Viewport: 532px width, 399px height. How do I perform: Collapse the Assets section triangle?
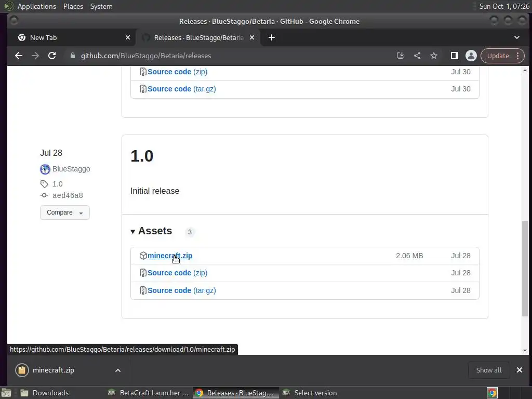tap(132, 231)
